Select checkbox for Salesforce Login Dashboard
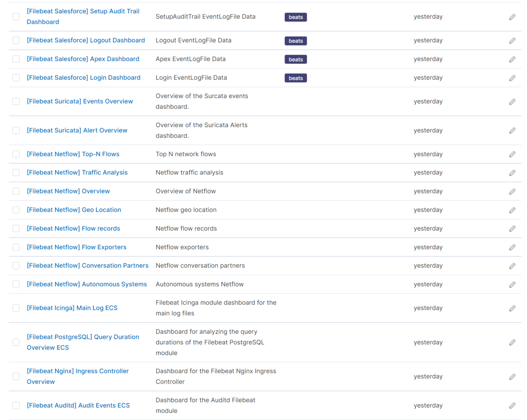Image resolution: width=527 pixels, height=420 pixels. click(16, 78)
